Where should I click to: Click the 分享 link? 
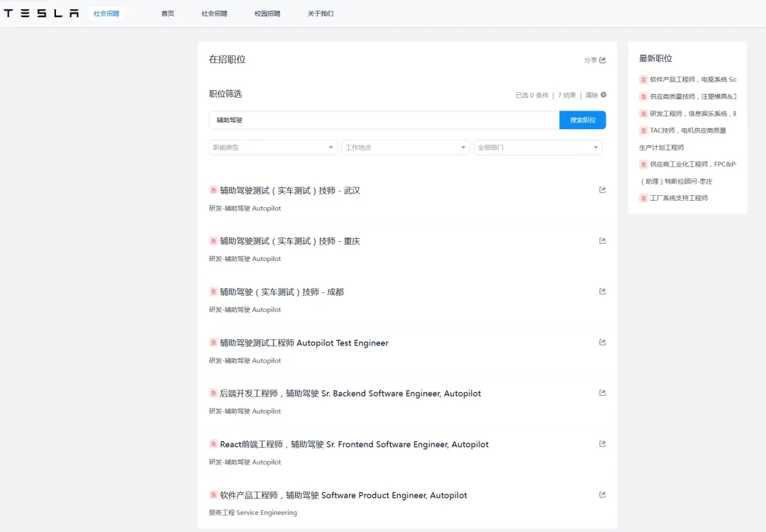[591, 60]
